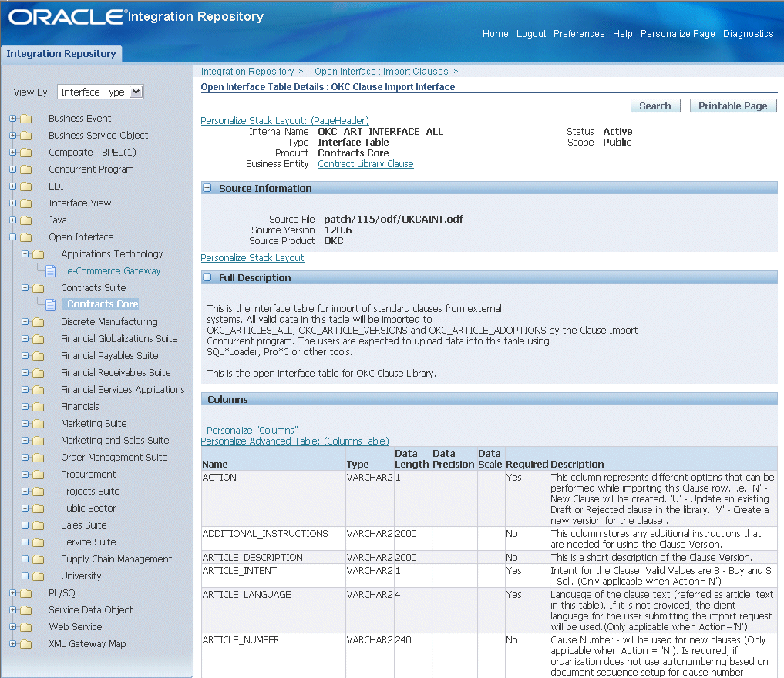The width and height of the screenshot is (784, 678).
Task: Expand the Concurrent Program node
Action: coord(13,169)
